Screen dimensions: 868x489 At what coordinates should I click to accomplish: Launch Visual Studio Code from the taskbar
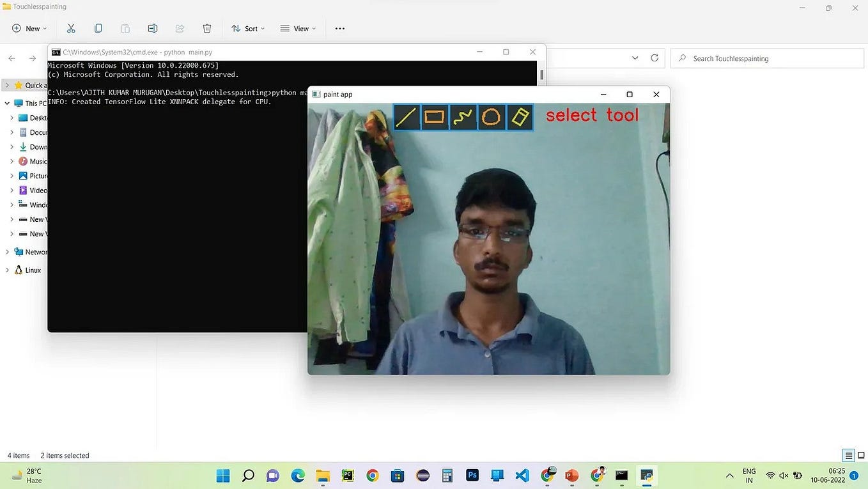click(522, 476)
